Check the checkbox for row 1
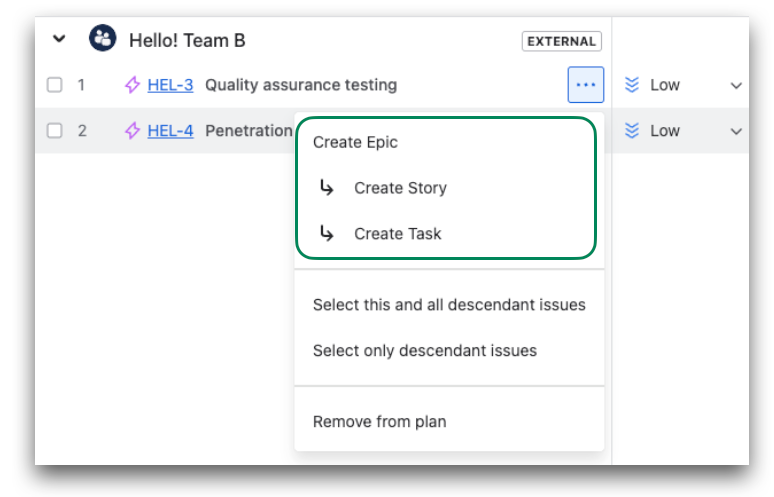Screen dimensions: 774x497 (x=55, y=85)
